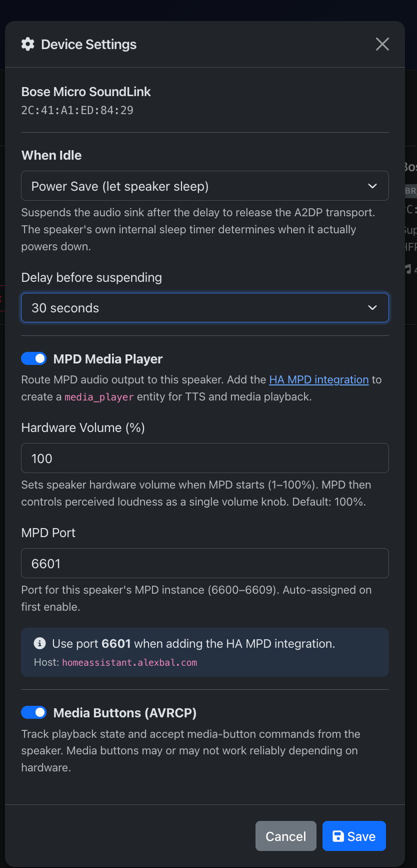The height and width of the screenshot is (868, 417).
Task: Open the Delay before suspending dropdown
Action: 204,308
